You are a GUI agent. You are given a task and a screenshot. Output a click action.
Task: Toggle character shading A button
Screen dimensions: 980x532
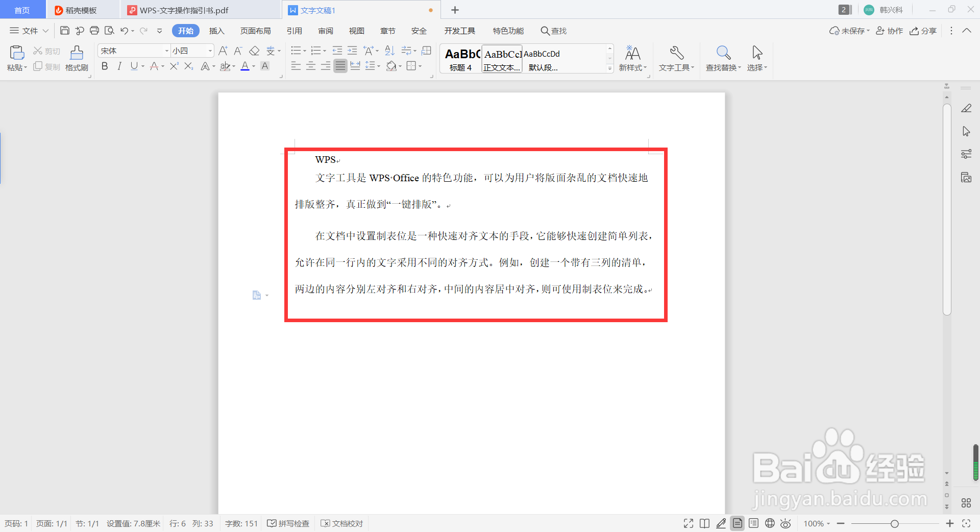pos(265,66)
